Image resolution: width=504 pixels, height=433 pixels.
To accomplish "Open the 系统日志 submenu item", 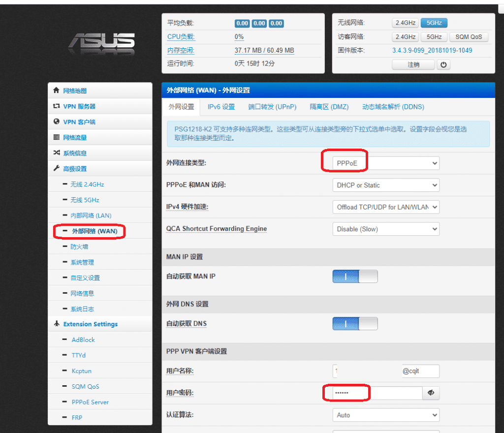I will coord(100,309).
